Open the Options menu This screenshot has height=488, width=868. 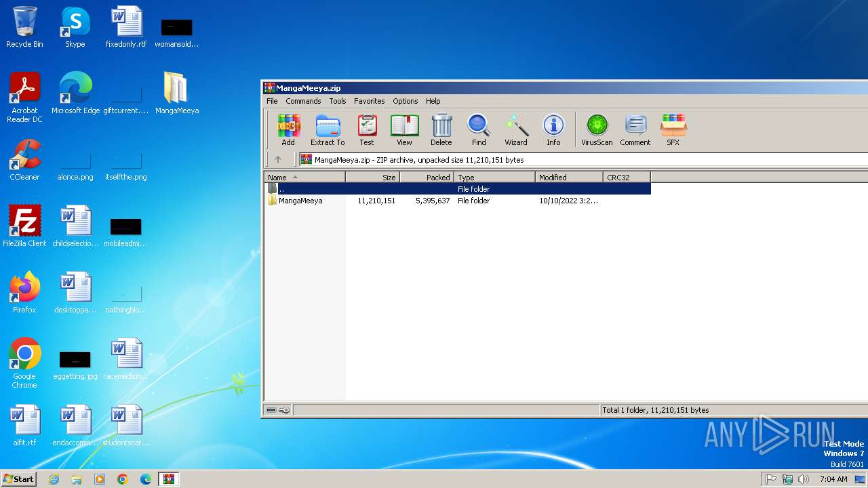click(x=406, y=101)
